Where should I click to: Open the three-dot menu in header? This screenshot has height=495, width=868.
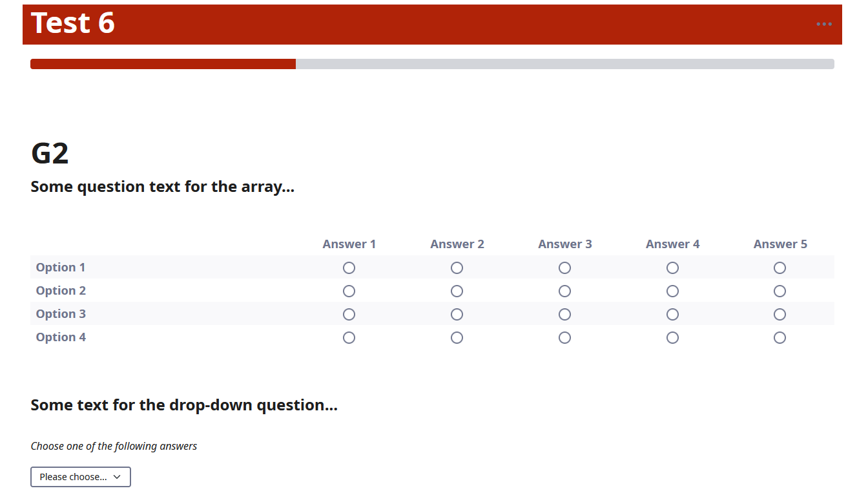point(823,24)
